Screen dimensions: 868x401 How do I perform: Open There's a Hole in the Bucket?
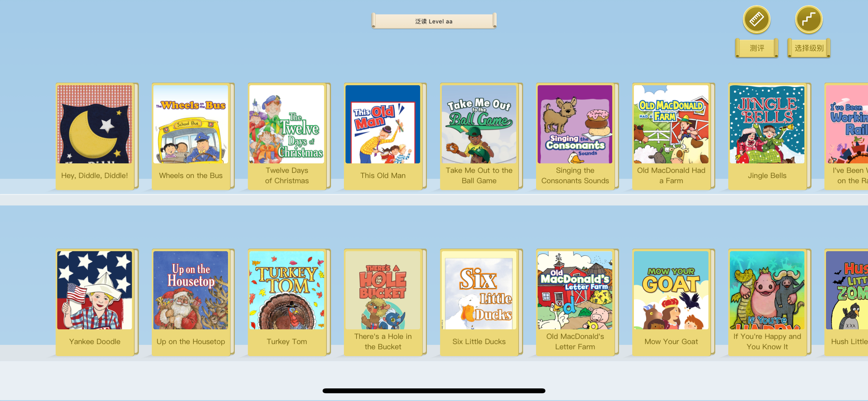(x=383, y=302)
